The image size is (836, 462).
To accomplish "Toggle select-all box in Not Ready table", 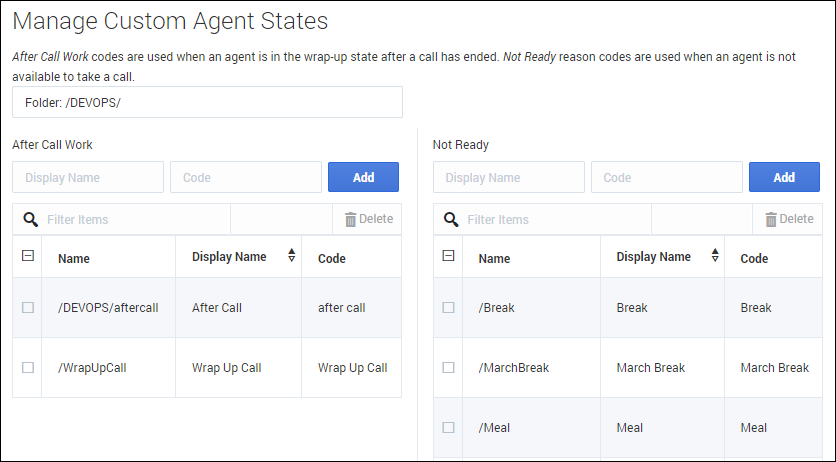I will 448,256.
